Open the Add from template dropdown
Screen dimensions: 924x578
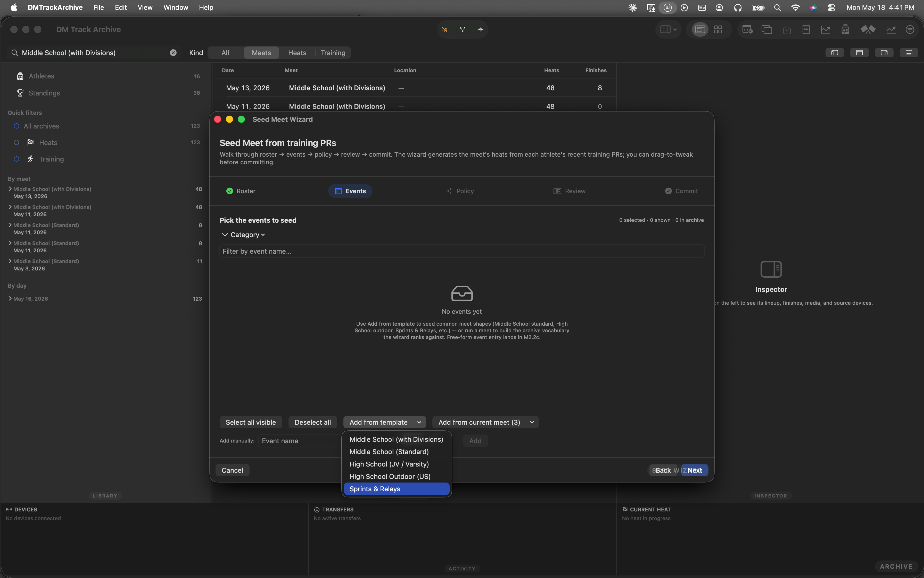pos(384,422)
